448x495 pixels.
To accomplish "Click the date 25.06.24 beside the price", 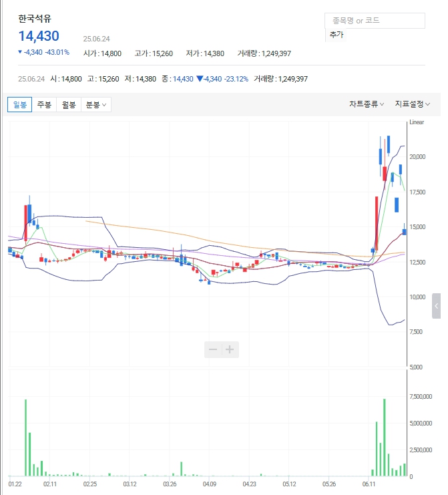I will coord(96,39).
